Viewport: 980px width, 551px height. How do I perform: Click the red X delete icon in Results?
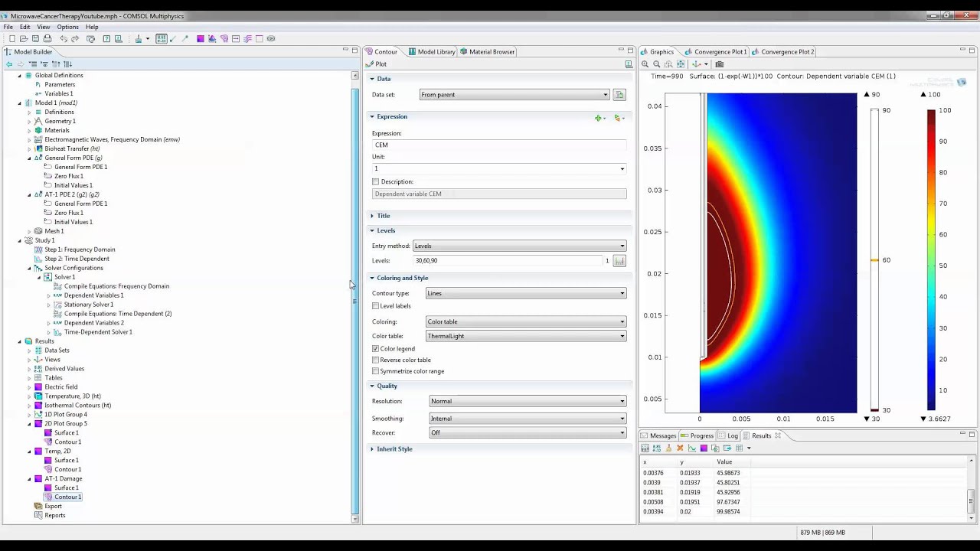pyautogui.click(x=680, y=448)
